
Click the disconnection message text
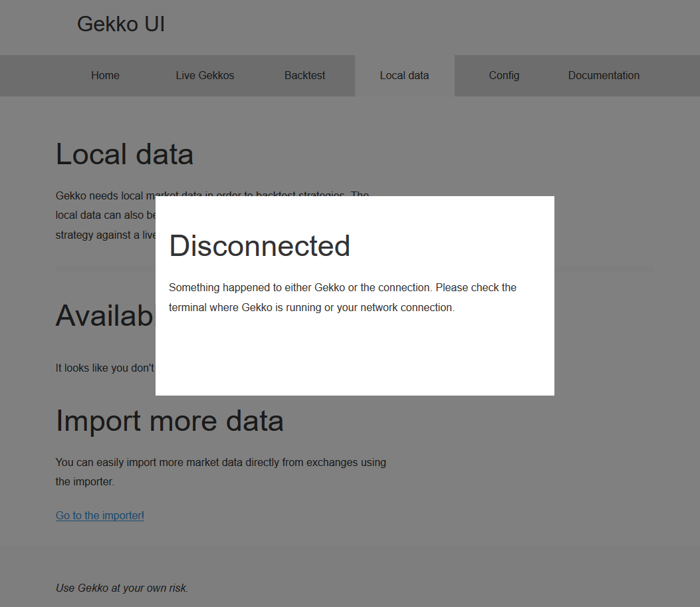(342, 297)
